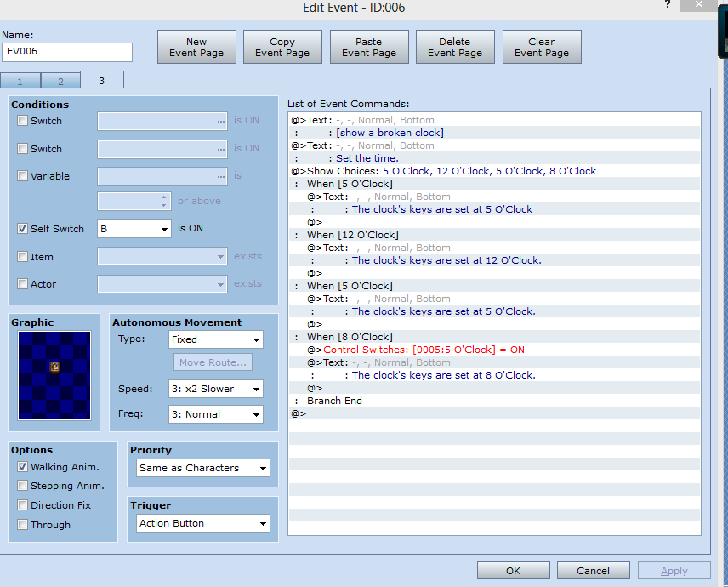Viewport: 728px width, 587px height.
Task: Click the help question mark icon
Action: point(668,4)
